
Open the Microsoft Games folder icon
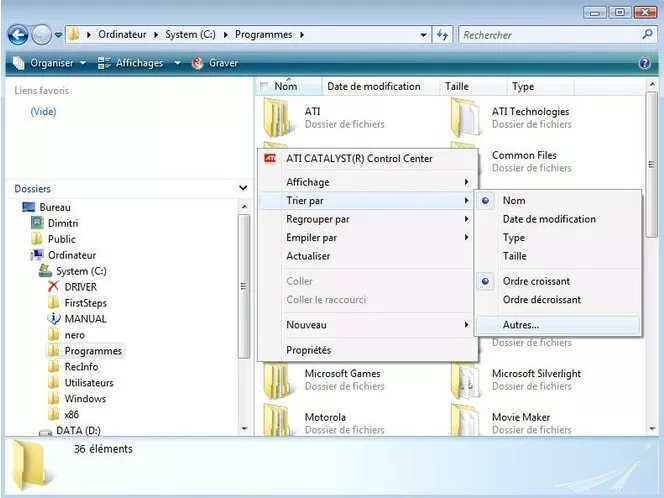coord(277,380)
